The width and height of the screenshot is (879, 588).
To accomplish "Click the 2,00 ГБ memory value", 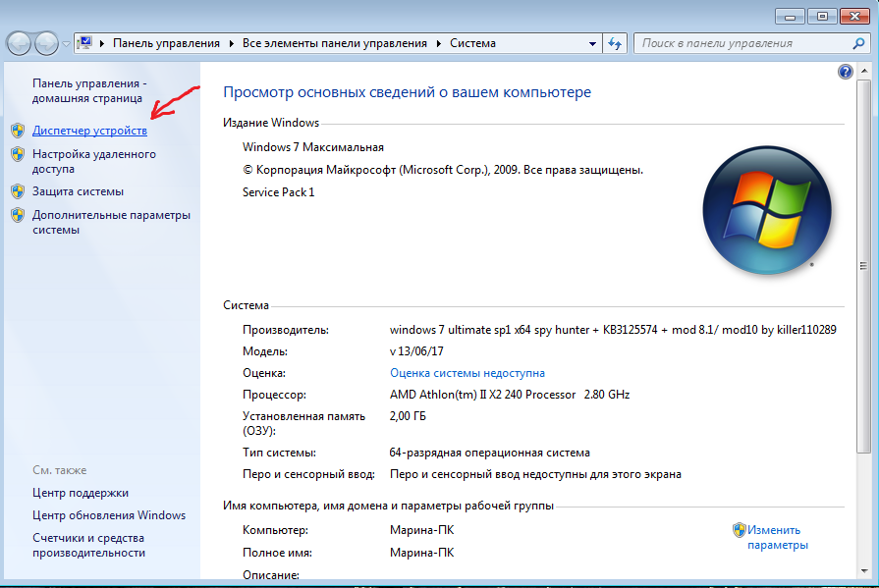I will coord(408,416).
